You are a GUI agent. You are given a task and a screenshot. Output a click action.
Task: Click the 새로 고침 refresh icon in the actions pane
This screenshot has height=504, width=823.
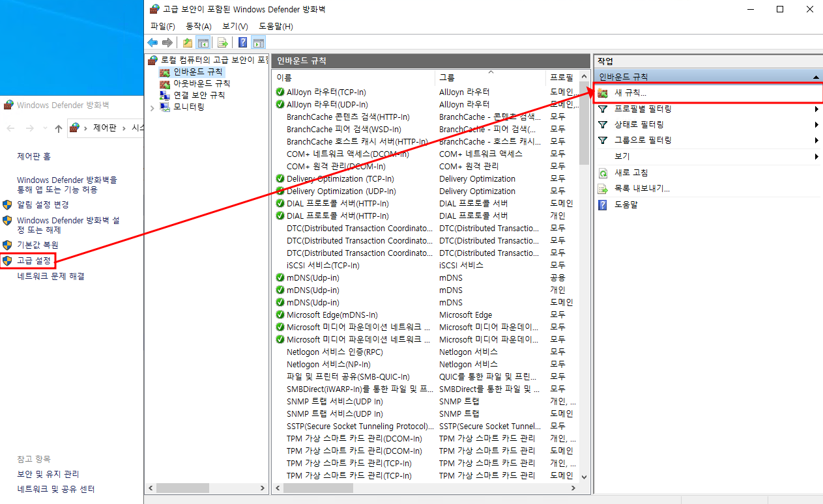pos(603,173)
